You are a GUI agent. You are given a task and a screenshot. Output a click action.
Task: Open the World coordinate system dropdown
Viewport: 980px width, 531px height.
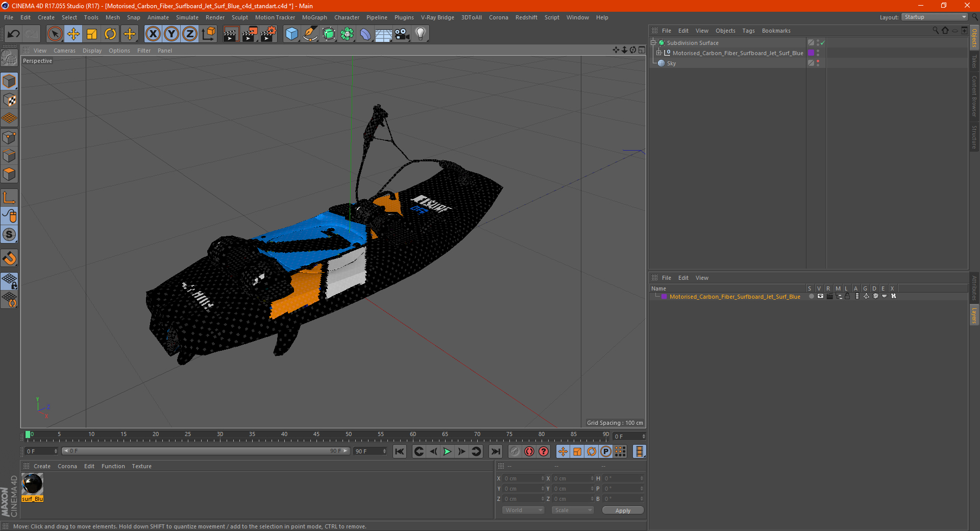(x=523, y=510)
